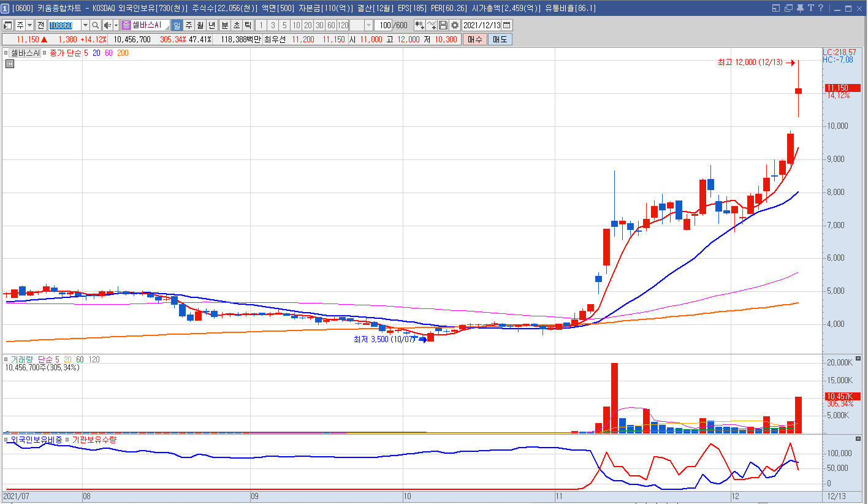Image resolution: width=868 pixels, height=504 pixels.
Task: Select the 주 weekly period toggle
Action: coord(188,25)
